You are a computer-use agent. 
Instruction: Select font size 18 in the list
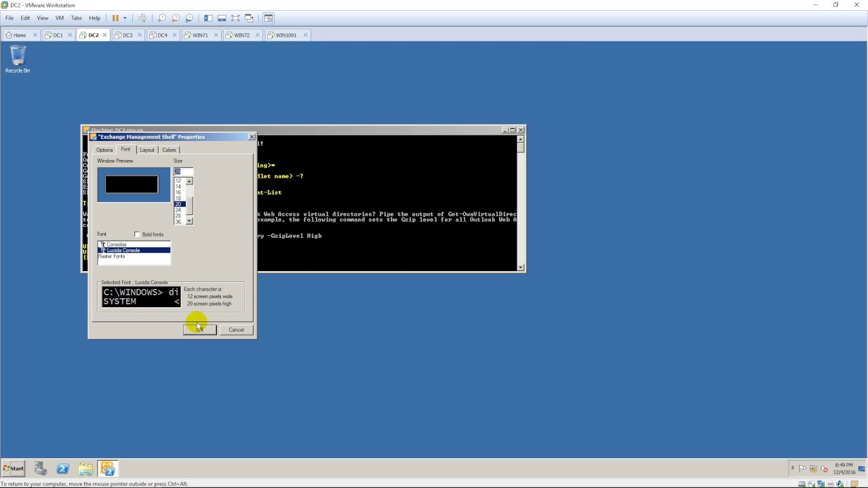coord(179,199)
